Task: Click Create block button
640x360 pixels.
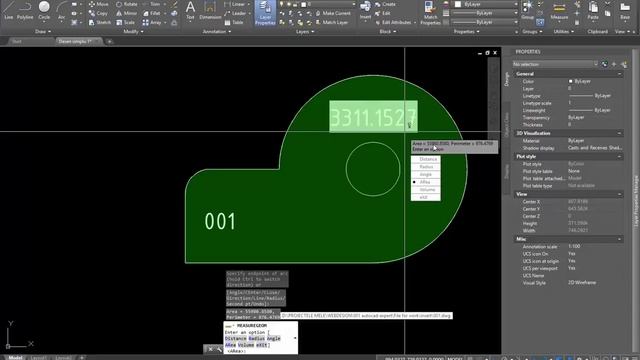Action: tap(385, 4)
